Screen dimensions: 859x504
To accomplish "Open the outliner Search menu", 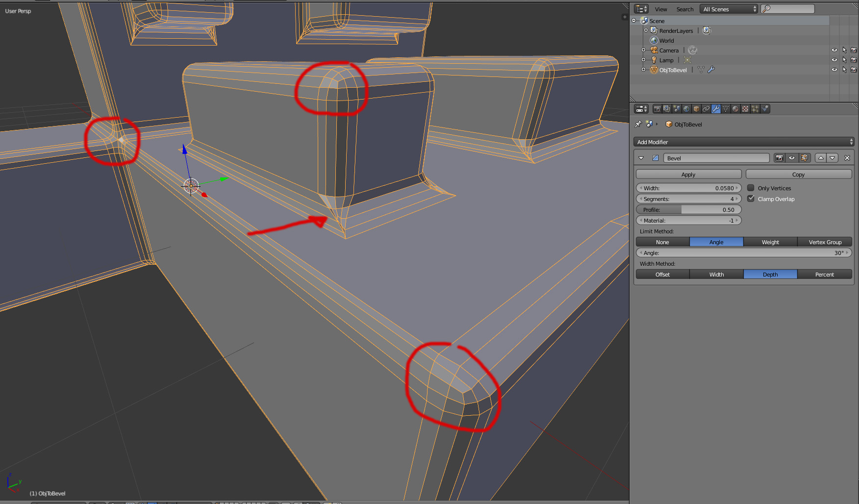I will point(685,9).
